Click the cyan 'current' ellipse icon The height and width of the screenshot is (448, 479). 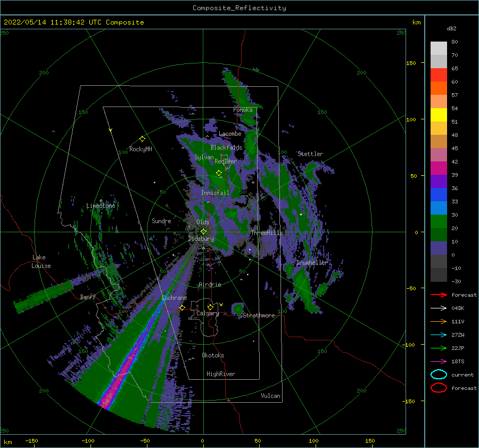[439, 374]
